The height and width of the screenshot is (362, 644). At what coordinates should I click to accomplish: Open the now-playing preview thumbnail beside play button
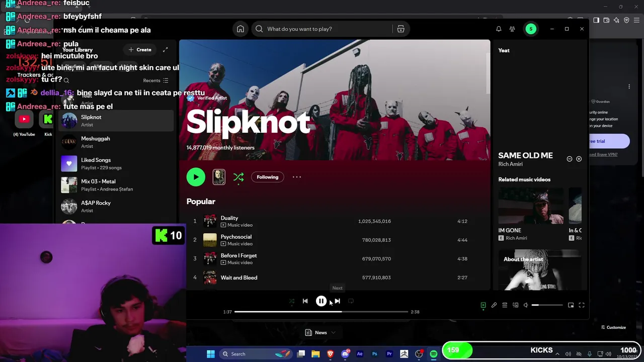coord(219,177)
